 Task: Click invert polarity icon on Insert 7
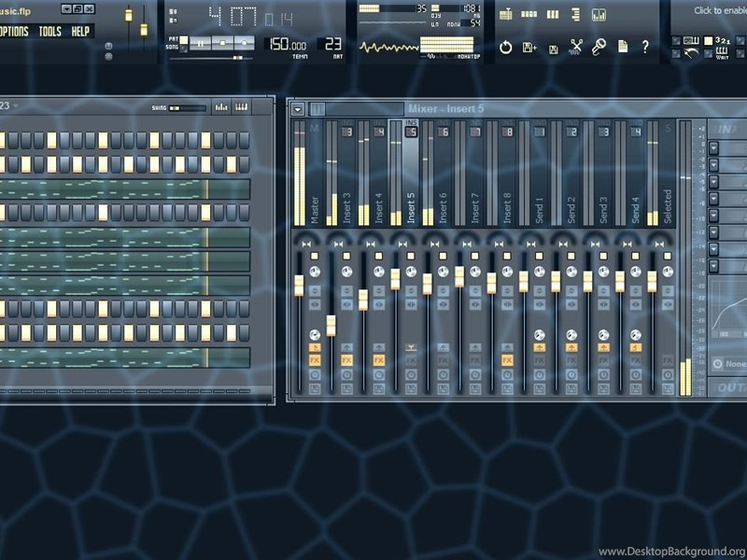[475, 290]
